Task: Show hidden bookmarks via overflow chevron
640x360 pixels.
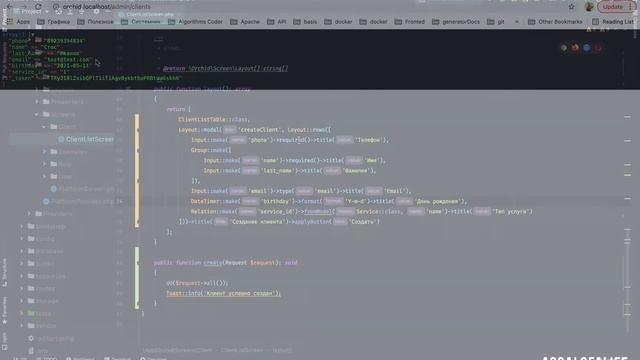Action: tap(517, 22)
